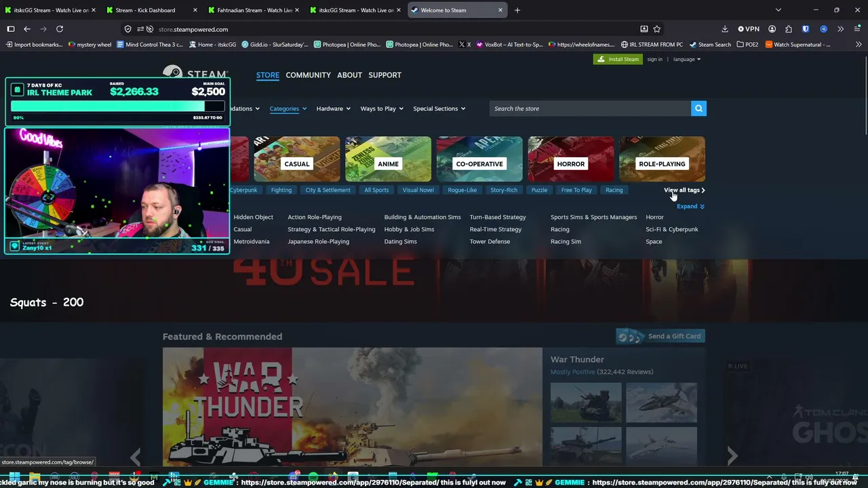Click the Bitwarden shield extension icon
Viewport: 868px width, 488px height.
pyautogui.click(x=806, y=29)
